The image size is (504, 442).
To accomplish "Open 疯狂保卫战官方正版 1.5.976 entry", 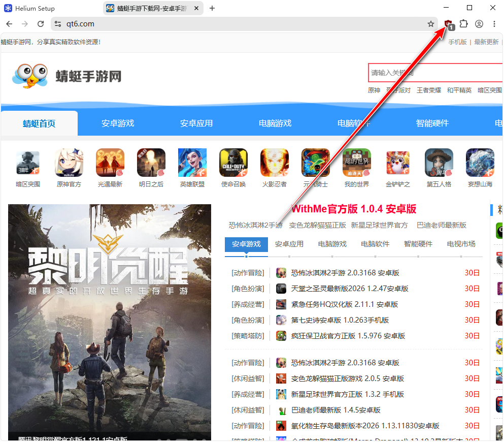I will click(x=348, y=336).
